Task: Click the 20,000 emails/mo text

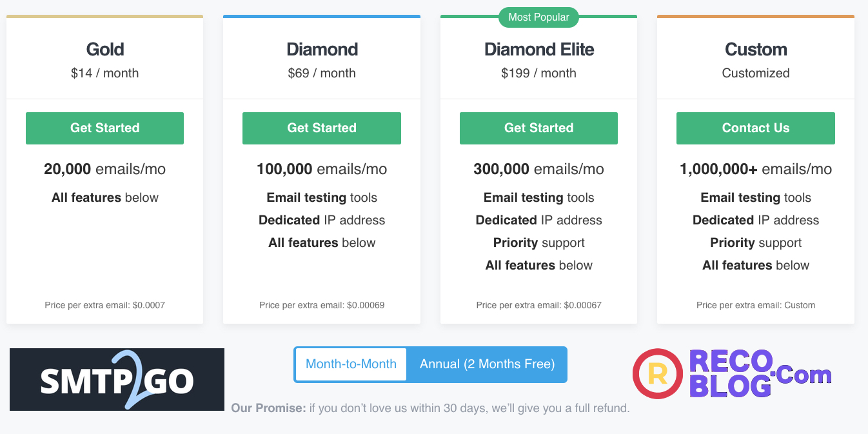Action: 104,170
